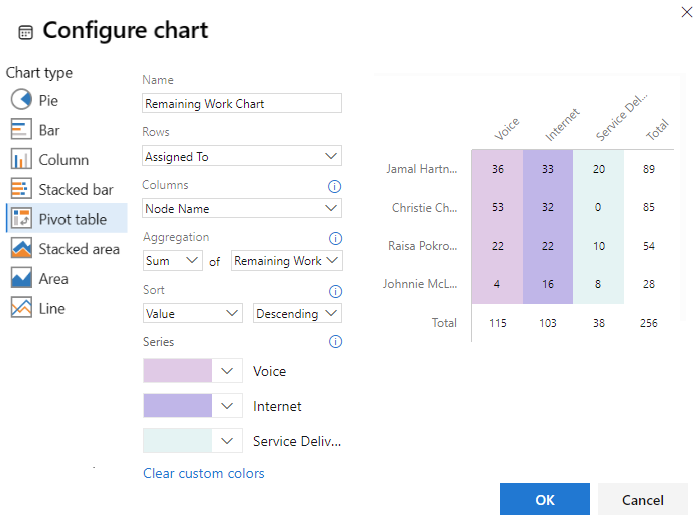Click the info icon next to Columns
The height and width of the screenshot is (526, 694).
coord(335,186)
